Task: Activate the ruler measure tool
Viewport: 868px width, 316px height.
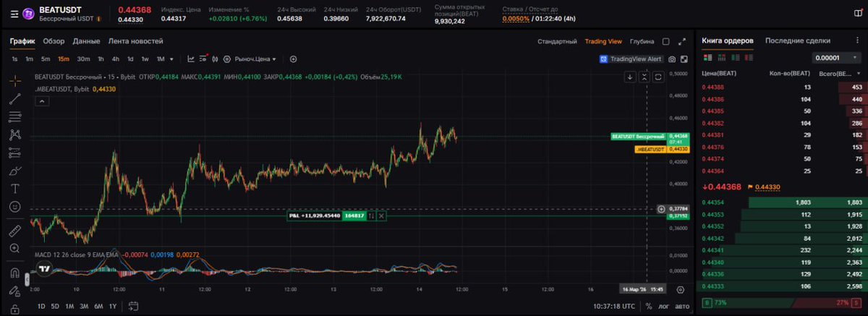Action: click(14, 231)
